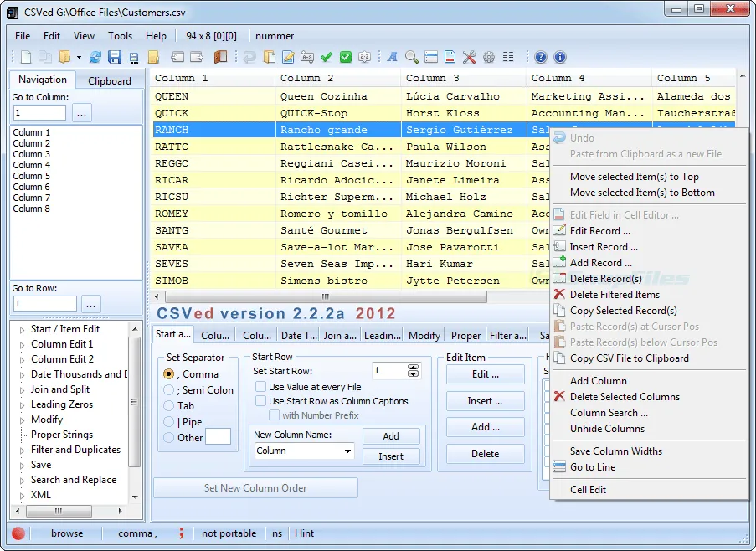Screen dimensions: 756x551
Task: Click the large blue floppy save icon
Action: [x=115, y=57]
